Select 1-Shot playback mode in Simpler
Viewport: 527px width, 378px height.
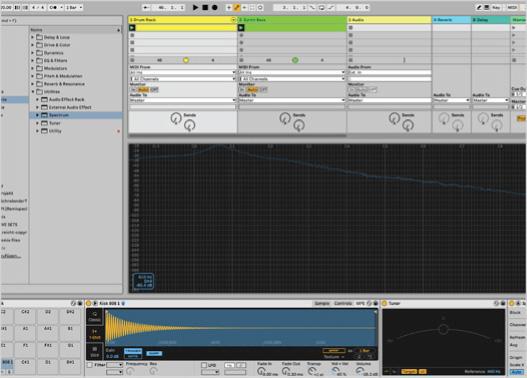click(x=94, y=334)
